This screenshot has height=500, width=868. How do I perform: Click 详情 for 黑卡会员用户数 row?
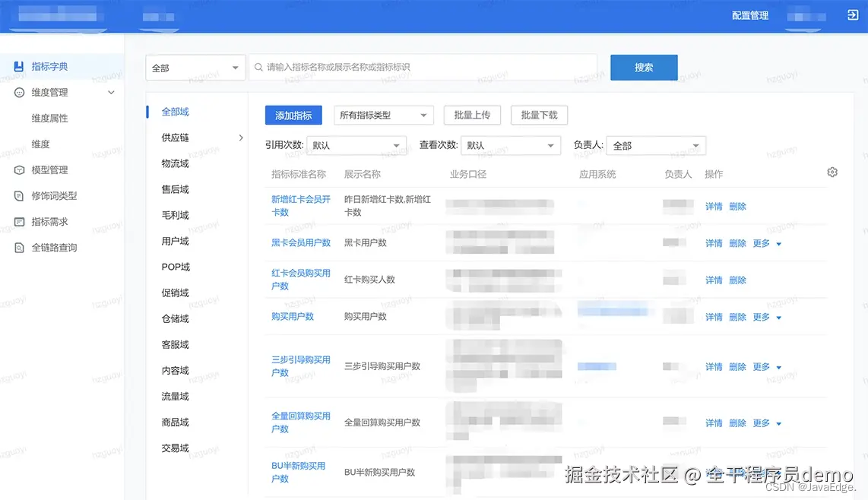click(714, 243)
